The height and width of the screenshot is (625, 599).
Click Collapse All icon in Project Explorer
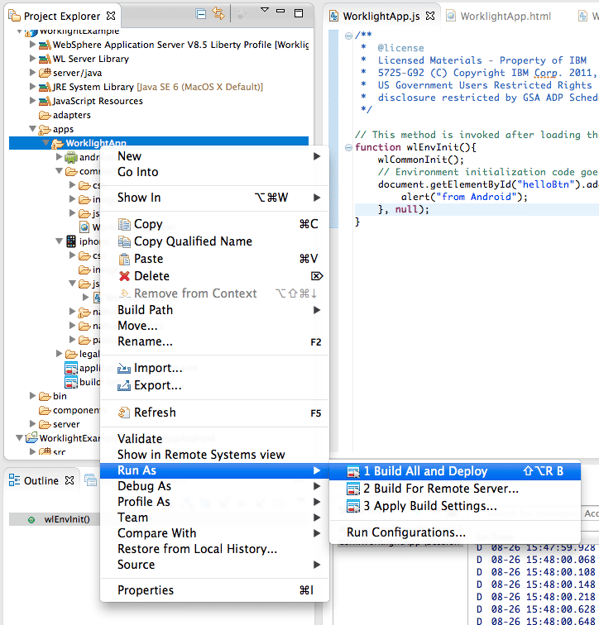point(201,14)
